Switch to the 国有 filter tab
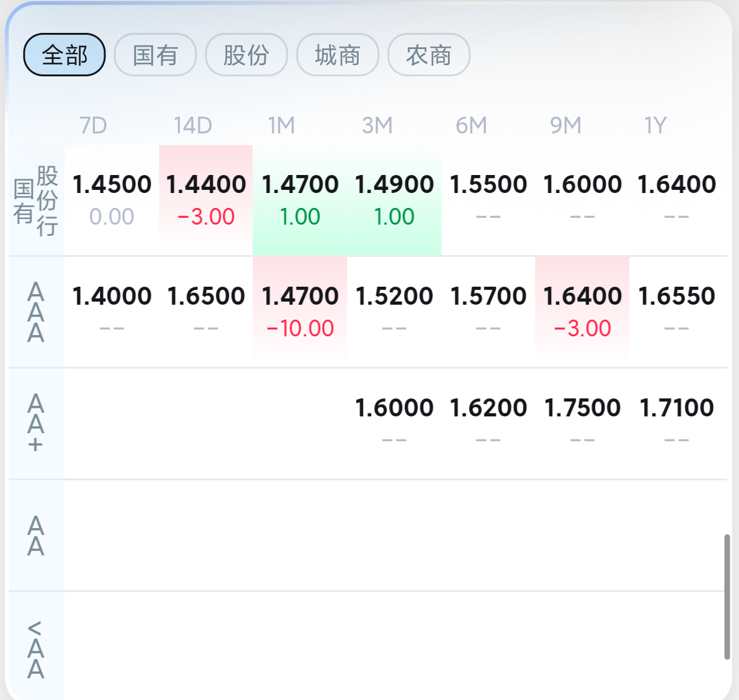Screen dimensions: 739x700 pyautogui.click(x=156, y=55)
